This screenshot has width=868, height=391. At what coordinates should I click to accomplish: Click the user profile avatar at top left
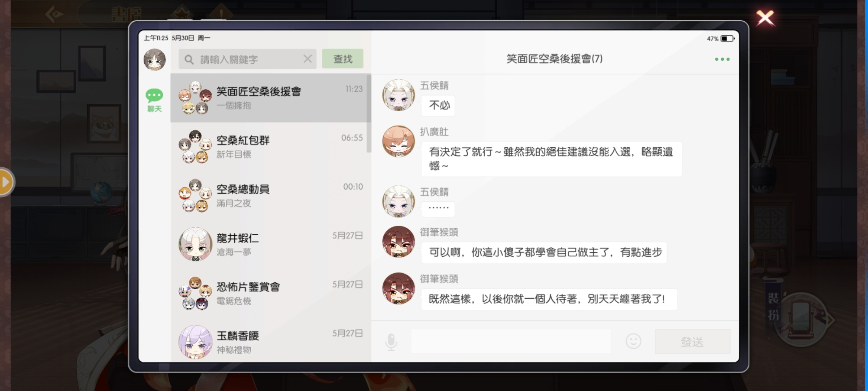pos(155,59)
